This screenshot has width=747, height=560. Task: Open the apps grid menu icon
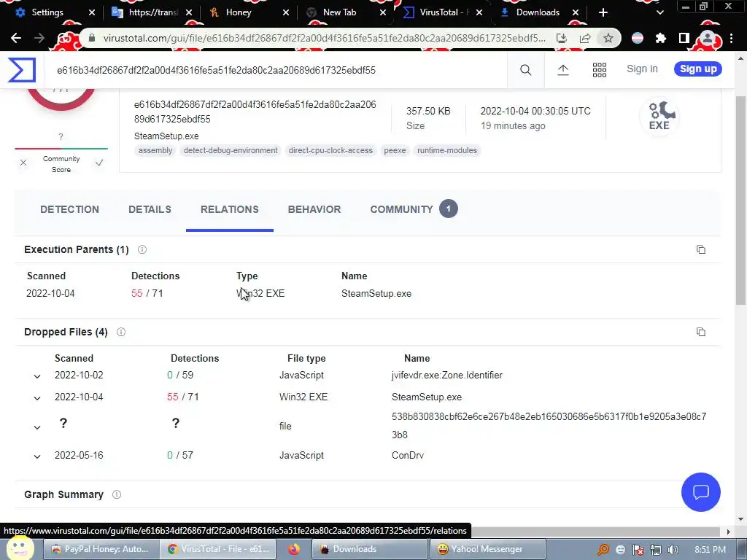click(600, 70)
